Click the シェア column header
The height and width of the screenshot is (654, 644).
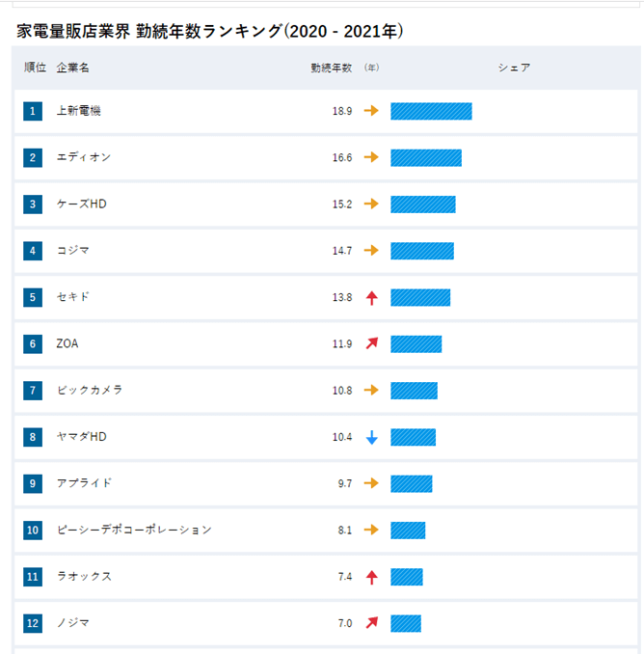[514, 68]
